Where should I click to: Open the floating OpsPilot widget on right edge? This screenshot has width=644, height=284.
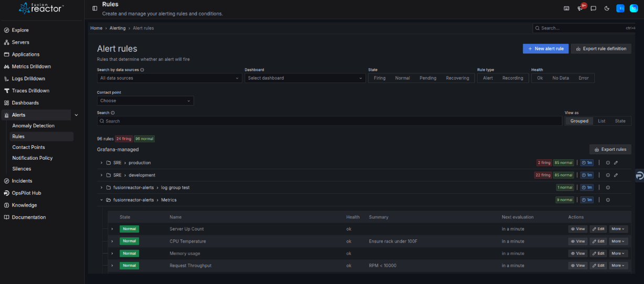639,176
